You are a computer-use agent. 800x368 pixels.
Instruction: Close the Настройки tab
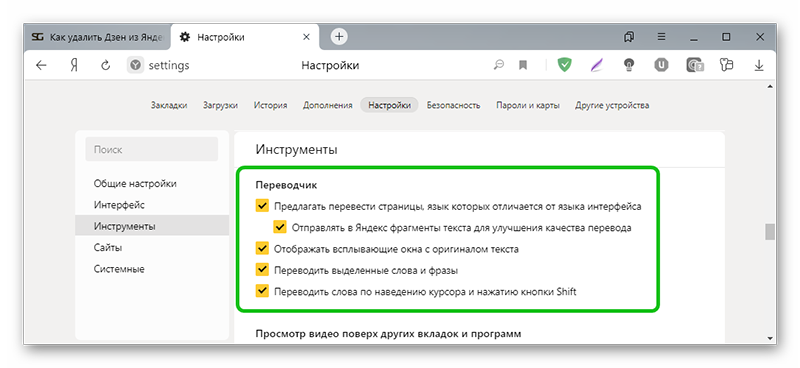306,37
